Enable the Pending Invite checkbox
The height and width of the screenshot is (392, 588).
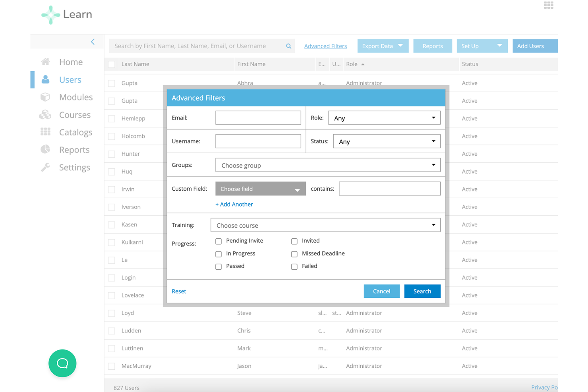219,241
